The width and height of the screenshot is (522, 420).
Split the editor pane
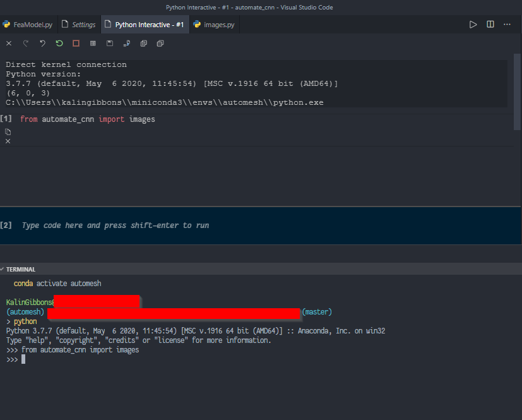click(x=490, y=24)
